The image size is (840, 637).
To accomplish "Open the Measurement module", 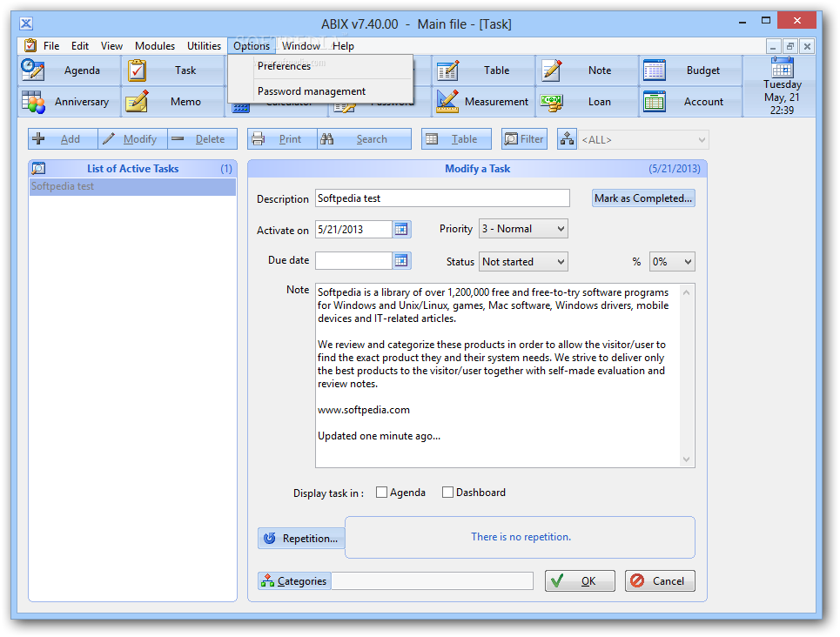I will [484, 101].
